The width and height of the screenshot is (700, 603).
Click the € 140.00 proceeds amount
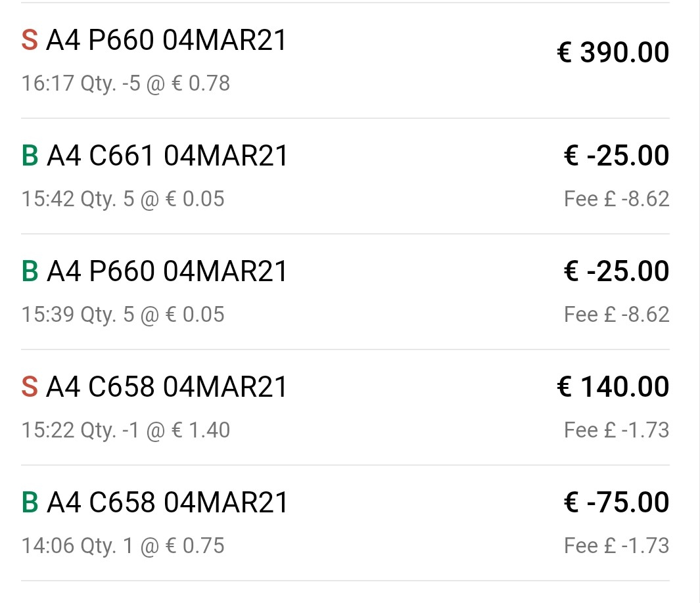pyautogui.click(x=613, y=387)
